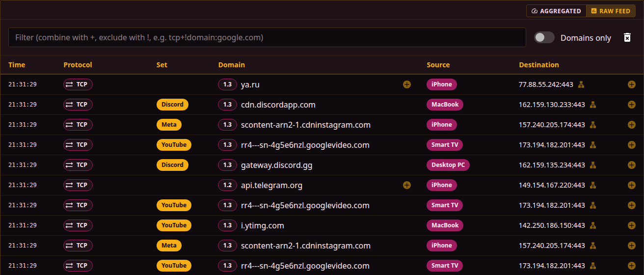Switch to the Aggregated view tab
Viewport: 644px width, 275px height.
pos(556,11)
